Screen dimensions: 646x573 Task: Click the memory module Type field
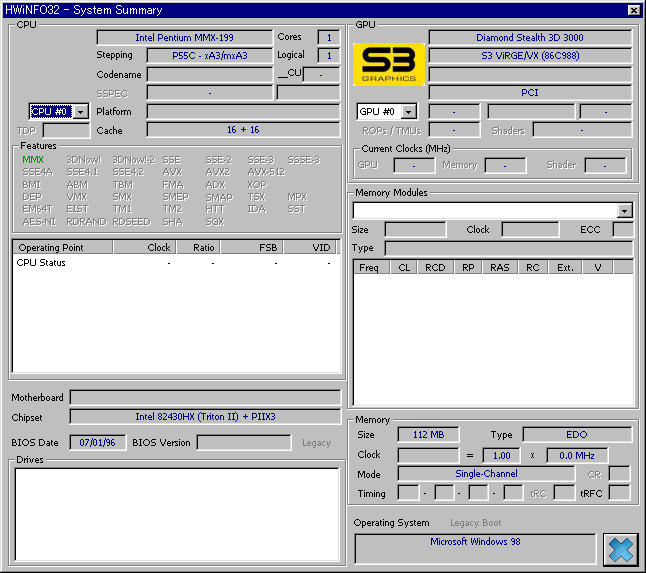pyautogui.click(x=509, y=248)
